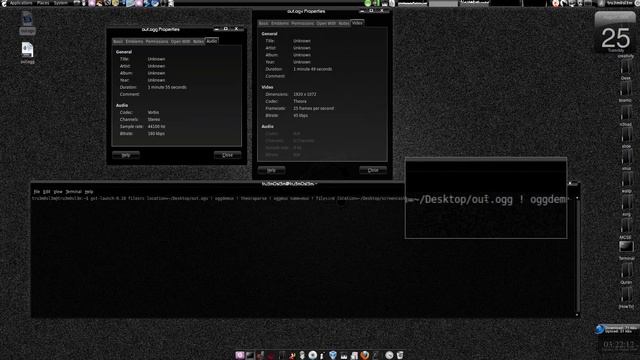Click the 'Vorbis' codec value
This screenshot has width=640, height=360.
pyautogui.click(x=153, y=112)
